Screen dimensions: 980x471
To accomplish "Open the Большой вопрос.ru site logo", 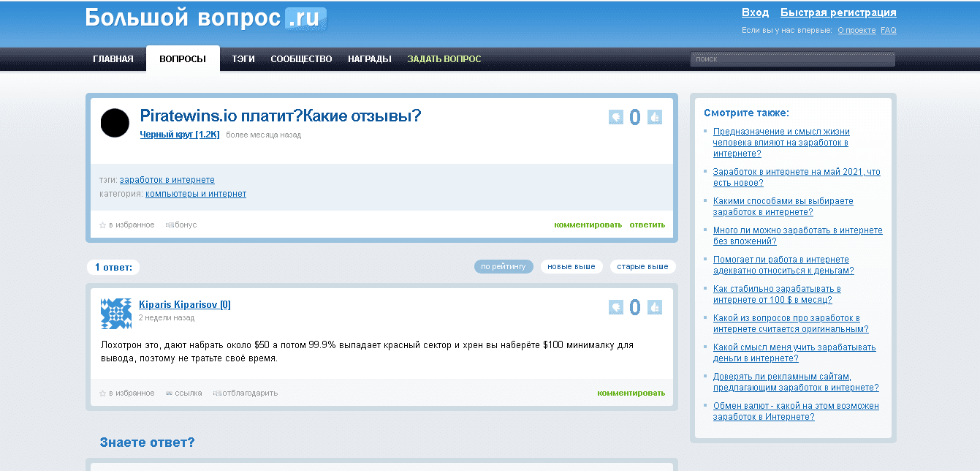I will tap(205, 20).
